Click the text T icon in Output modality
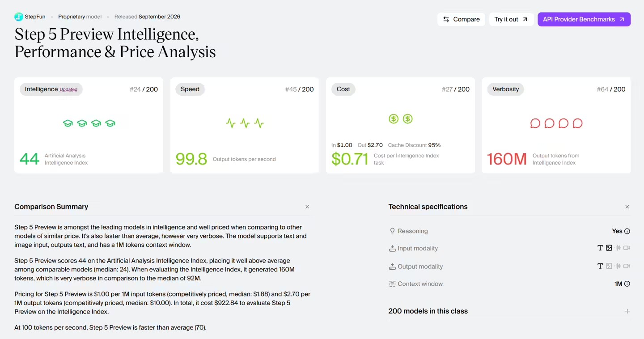The height and width of the screenshot is (339, 644). (x=600, y=266)
